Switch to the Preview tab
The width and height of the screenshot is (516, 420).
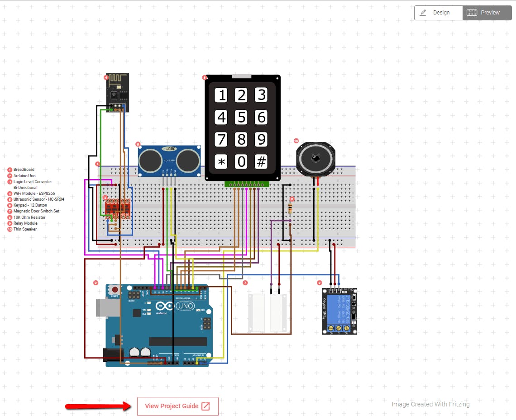pyautogui.click(x=487, y=13)
